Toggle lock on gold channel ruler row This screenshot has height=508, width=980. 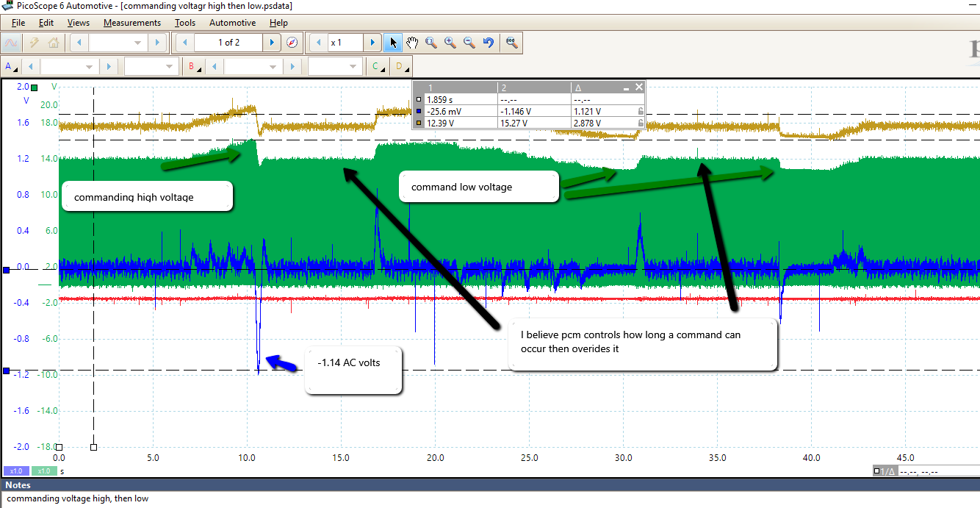point(640,123)
